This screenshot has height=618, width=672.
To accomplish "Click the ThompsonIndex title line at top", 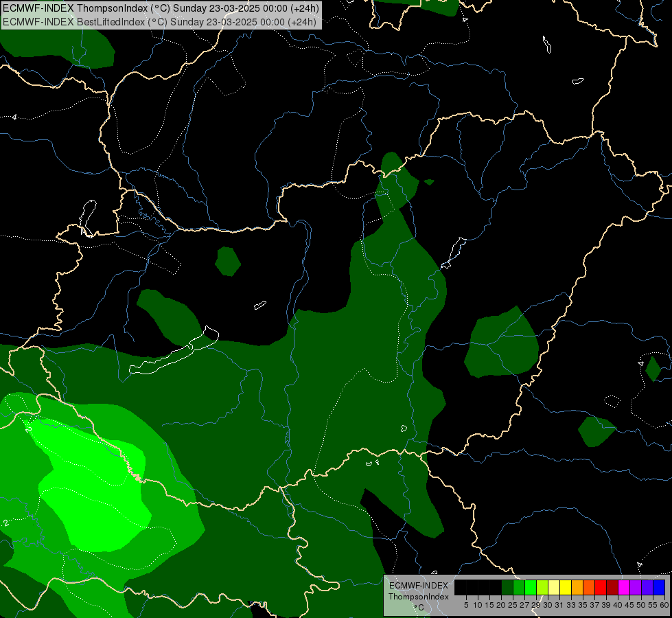I will (x=161, y=8).
